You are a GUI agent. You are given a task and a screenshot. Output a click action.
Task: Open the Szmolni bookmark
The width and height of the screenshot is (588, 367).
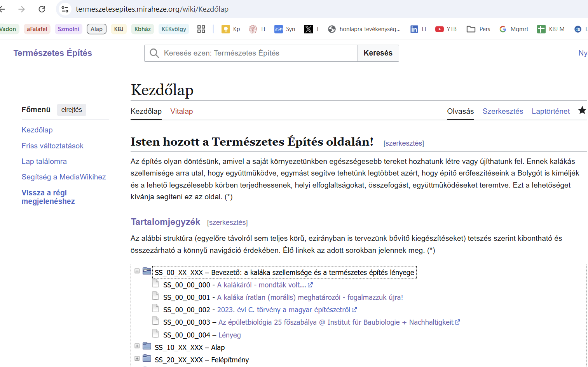click(68, 29)
